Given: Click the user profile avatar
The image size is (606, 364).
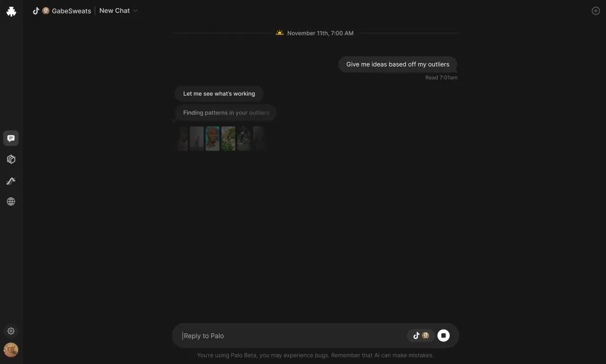Looking at the screenshot, I should point(11,350).
